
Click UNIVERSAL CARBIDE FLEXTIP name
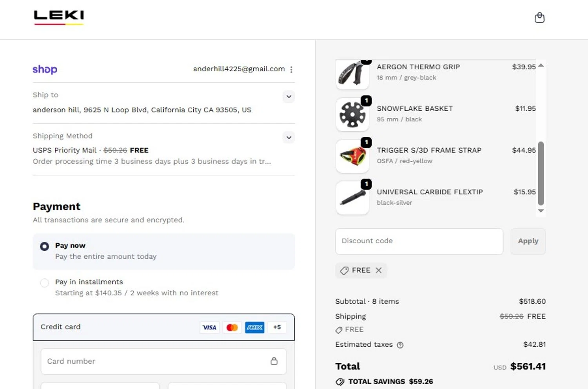[x=430, y=192]
